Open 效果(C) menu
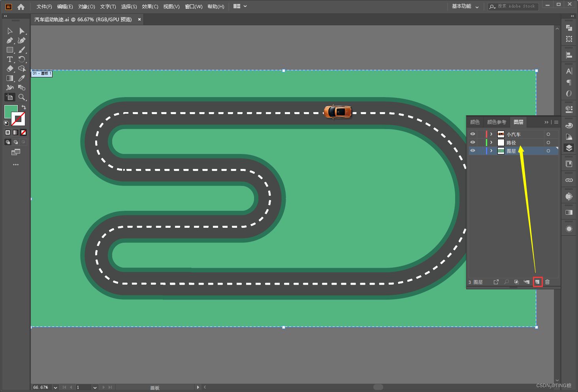 point(150,7)
